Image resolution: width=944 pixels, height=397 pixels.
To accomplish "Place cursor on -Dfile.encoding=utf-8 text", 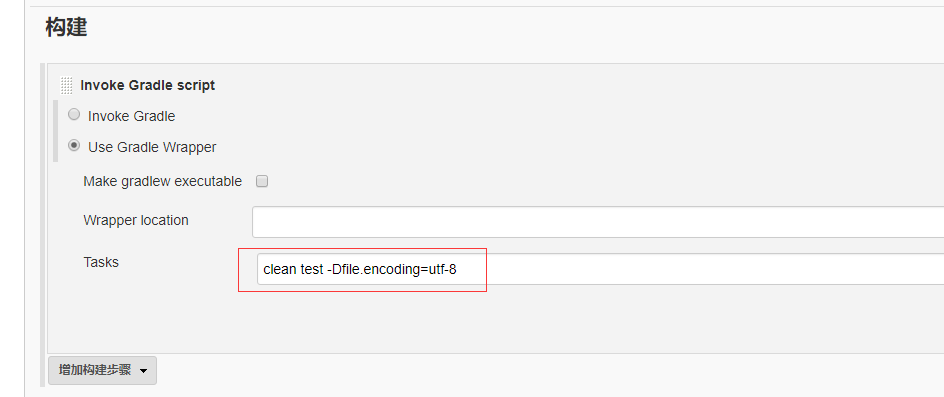I will click(391, 269).
